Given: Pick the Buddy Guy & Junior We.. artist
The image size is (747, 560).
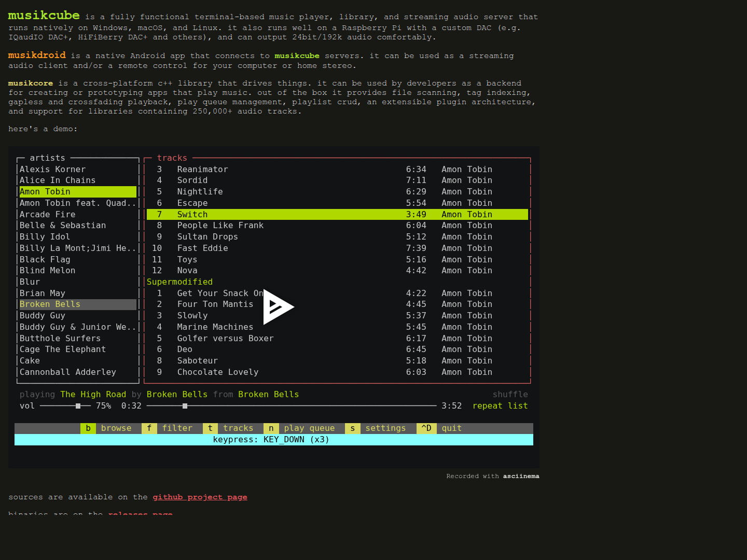Looking at the screenshot, I should click(x=78, y=327).
